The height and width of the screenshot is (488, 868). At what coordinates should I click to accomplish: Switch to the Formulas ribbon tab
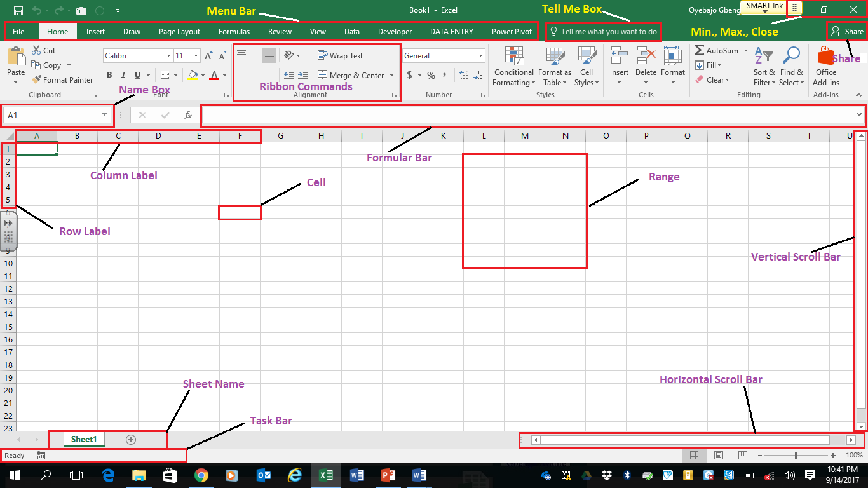point(234,31)
